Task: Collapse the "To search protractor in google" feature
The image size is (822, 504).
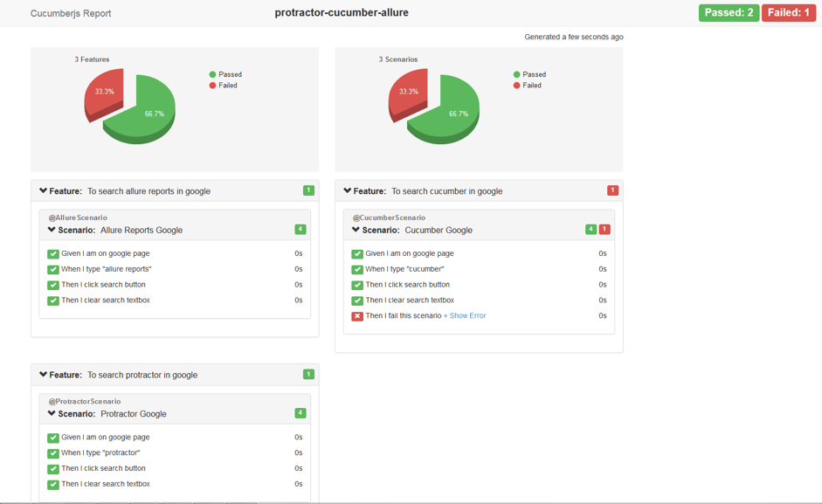Action: click(42, 375)
